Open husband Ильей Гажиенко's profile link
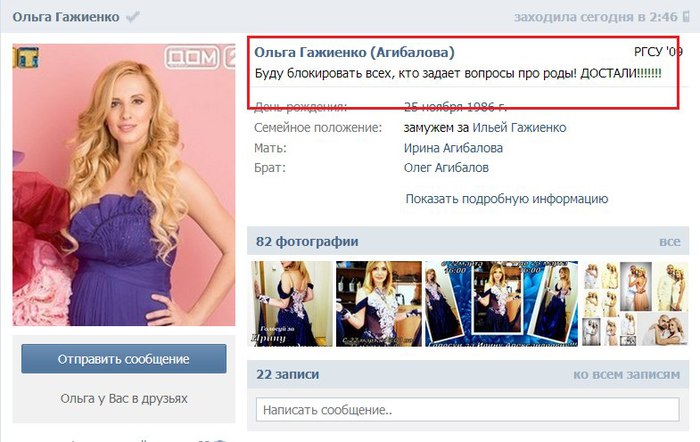The width and height of the screenshot is (700, 442). coord(519,128)
